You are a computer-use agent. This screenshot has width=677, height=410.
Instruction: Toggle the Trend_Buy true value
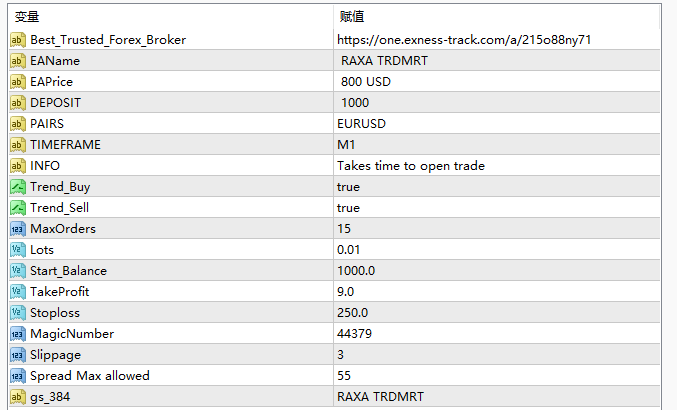pyautogui.click(x=348, y=187)
